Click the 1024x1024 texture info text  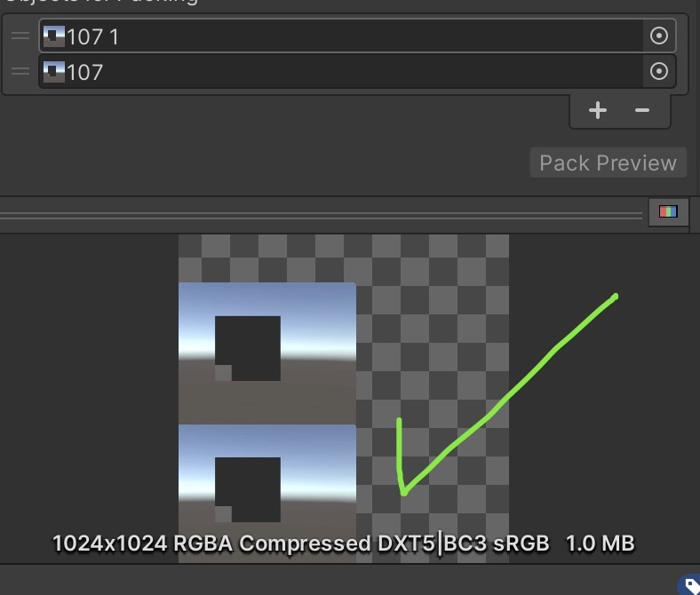343,543
